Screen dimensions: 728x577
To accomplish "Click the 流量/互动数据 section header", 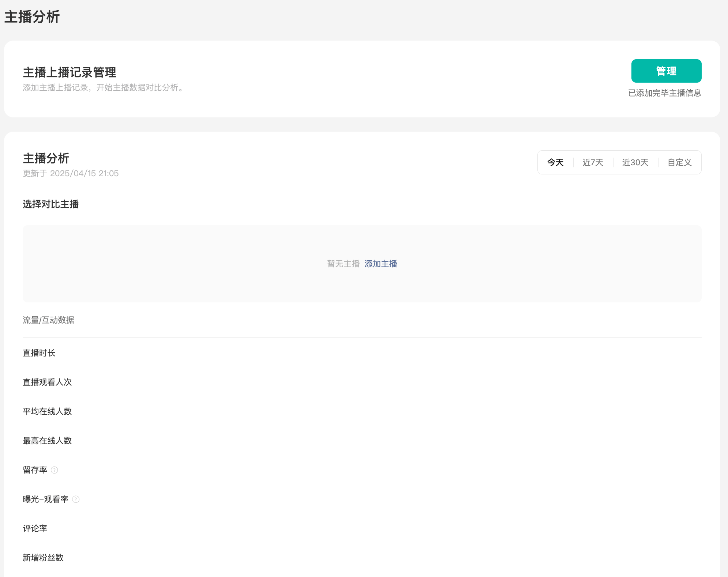I will point(48,320).
